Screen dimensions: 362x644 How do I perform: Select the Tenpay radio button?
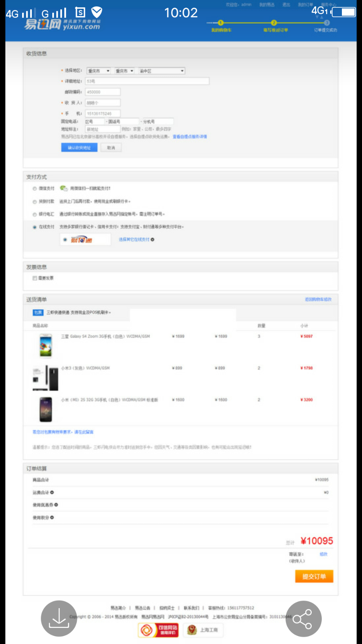pos(65,239)
